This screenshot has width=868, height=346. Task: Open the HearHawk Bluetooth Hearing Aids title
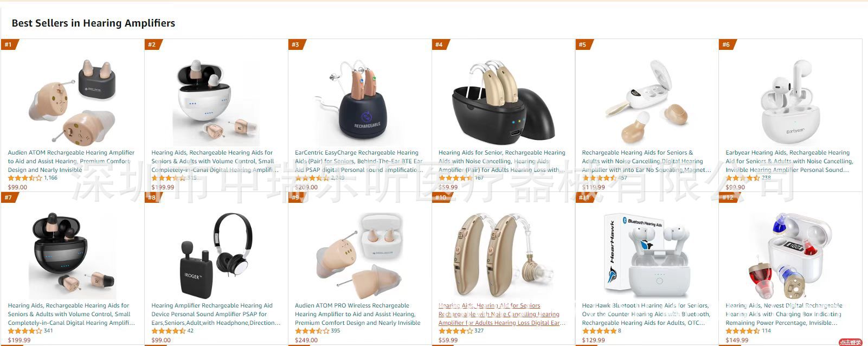click(646, 314)
